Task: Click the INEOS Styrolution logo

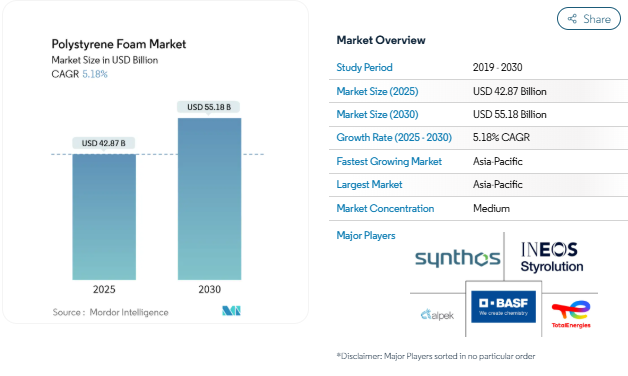Action: [x=552, y=257]
